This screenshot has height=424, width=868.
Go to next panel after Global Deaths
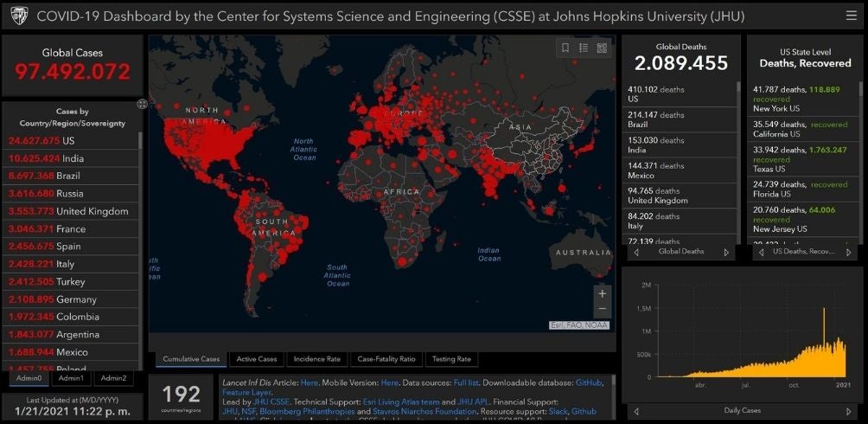[x=725, y=253]
